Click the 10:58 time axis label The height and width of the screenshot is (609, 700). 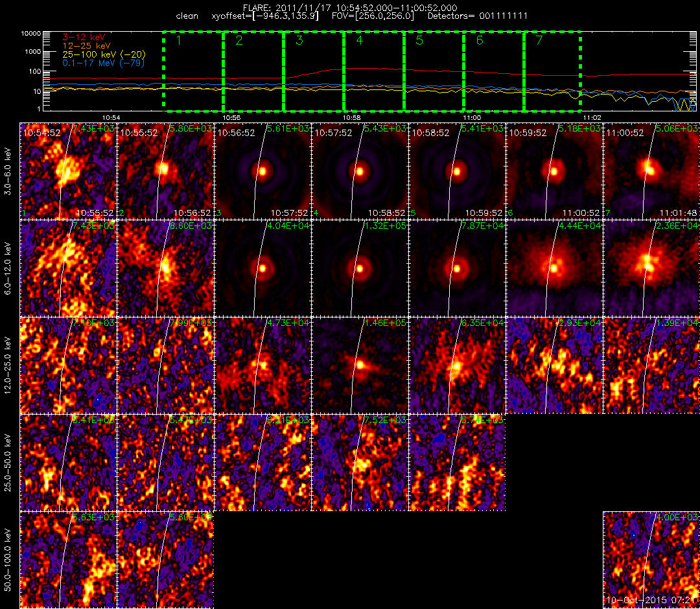(352, 117)
